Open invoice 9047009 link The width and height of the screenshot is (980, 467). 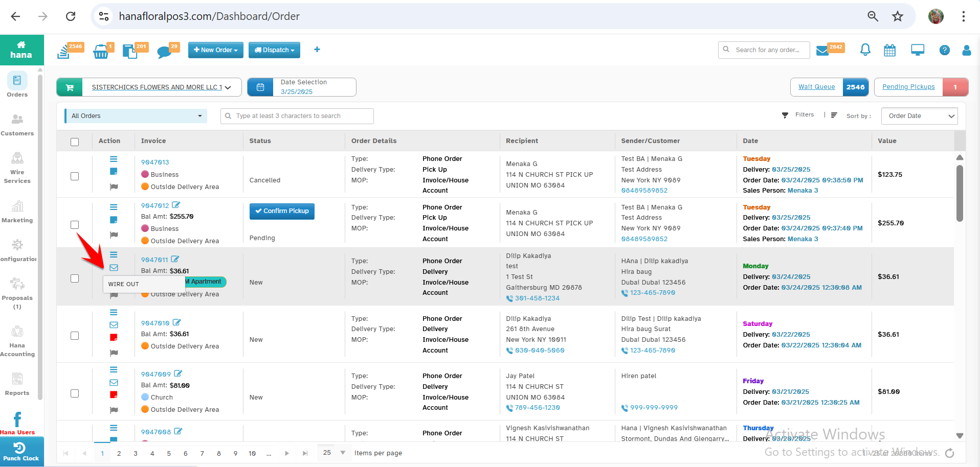(x=156, y=374)
